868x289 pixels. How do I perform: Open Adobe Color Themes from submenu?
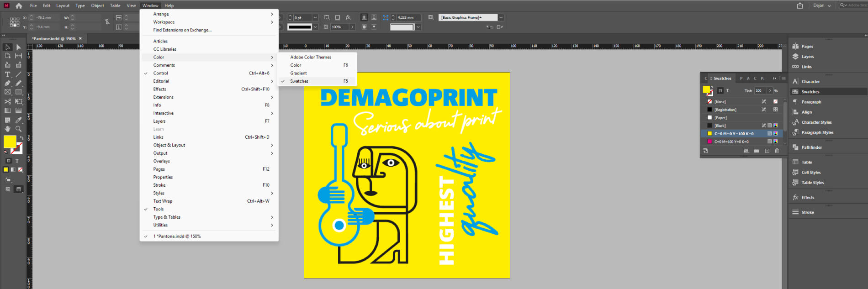click(x=311, y=57)
